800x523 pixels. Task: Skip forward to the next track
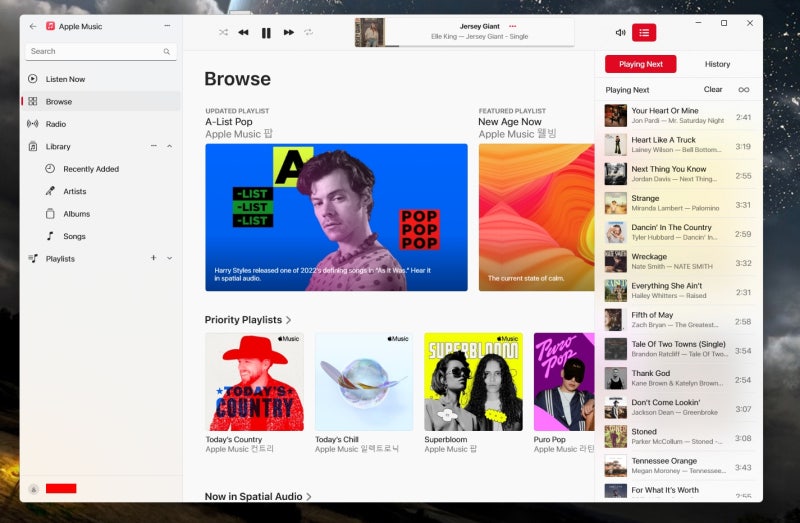click(289, 33)
